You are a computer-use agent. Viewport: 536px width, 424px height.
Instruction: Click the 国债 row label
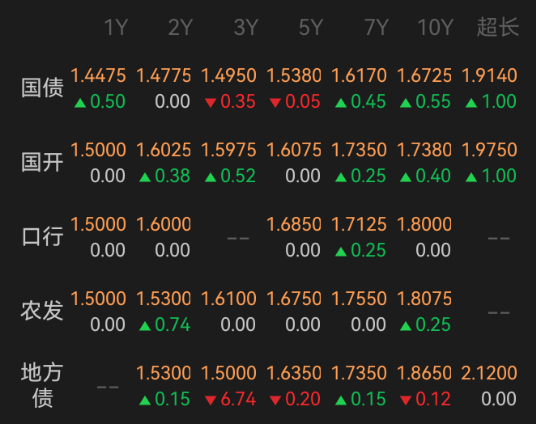pyautogui.click(x=42, y=88)
